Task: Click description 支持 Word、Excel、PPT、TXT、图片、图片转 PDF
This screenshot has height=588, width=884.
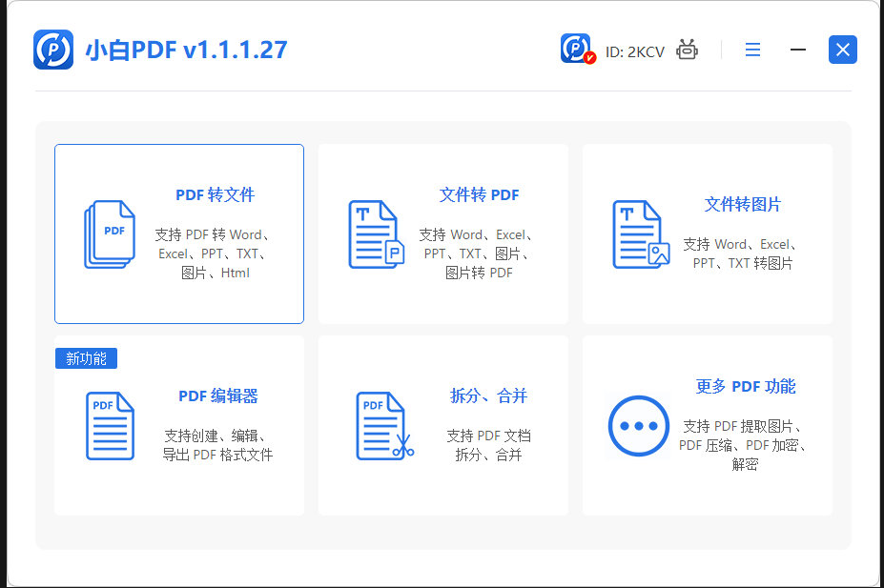Action: pyautogui.click(x=477, y=253)
